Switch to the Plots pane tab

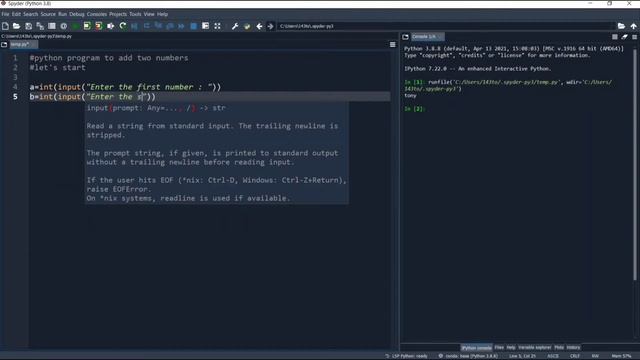(559, 348)
